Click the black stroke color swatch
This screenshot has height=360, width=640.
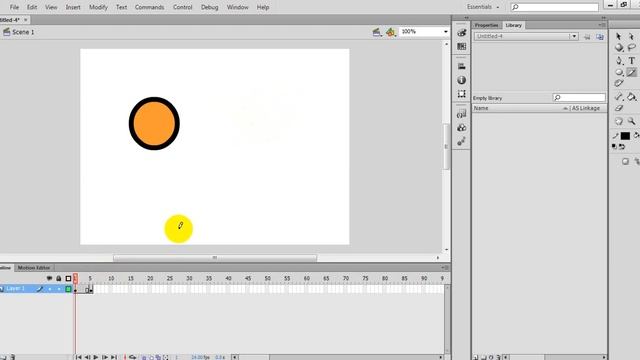coord(625,136)
